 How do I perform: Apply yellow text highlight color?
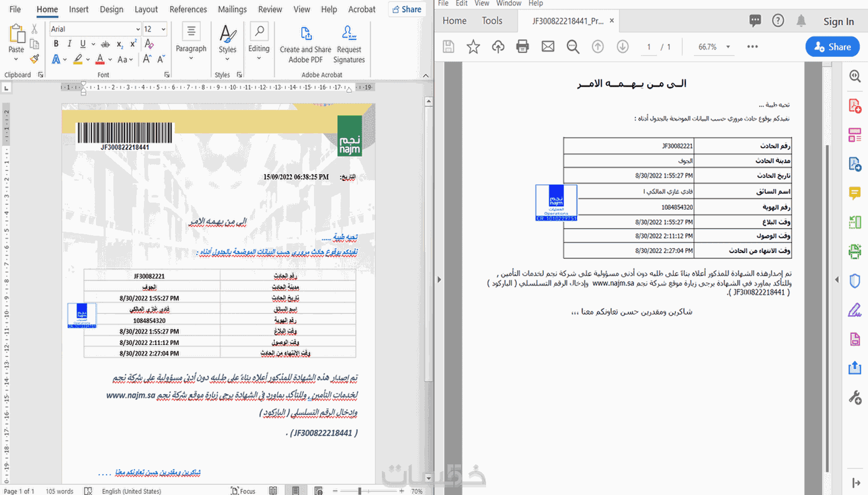pos(78,59)
